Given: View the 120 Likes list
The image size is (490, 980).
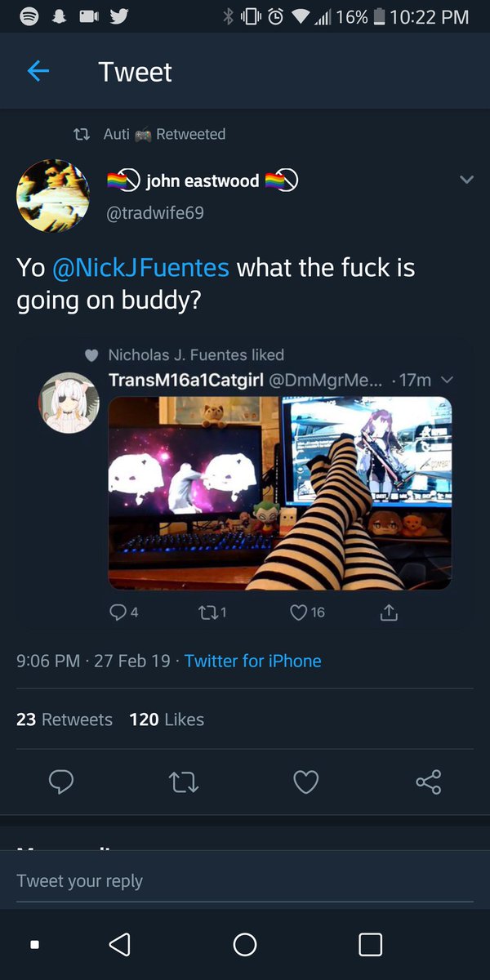Looking at the screenshot, I should [167, 719].
